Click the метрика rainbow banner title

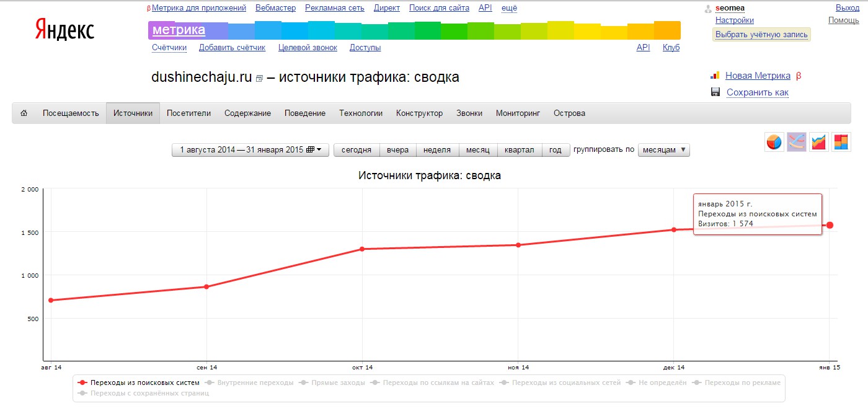pyautogui.click(x=179, y=30)
